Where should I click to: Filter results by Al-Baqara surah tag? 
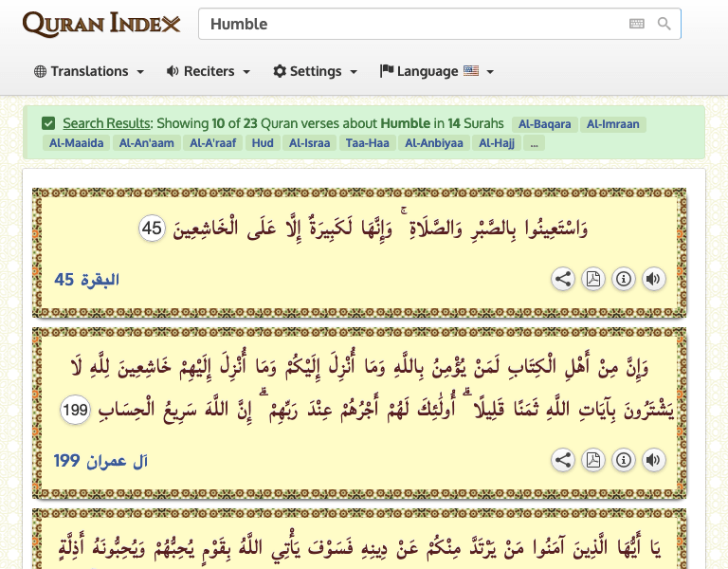543,124
